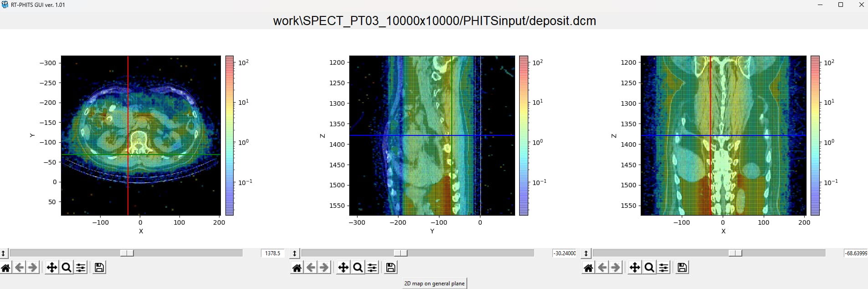This screenshot has width=868, height=289.
Task: Go forward a view in the coronal plot
Action: coord(616,268)
